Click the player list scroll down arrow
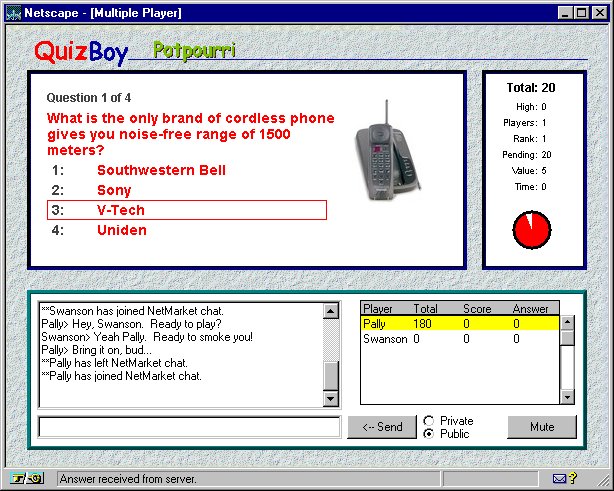This screenshot has width=614, height=491. pyautogui.click(x=567, y=397)
